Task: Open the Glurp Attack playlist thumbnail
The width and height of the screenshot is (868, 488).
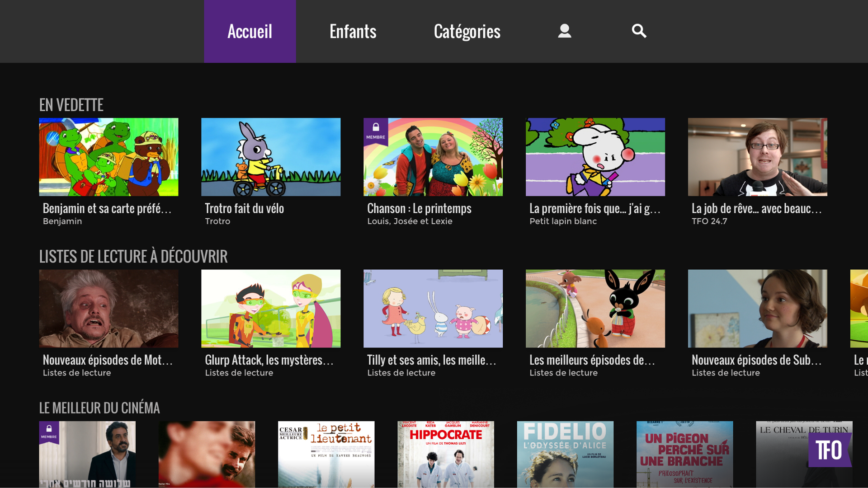Action: pyautogui.click(x=271, y=309)
